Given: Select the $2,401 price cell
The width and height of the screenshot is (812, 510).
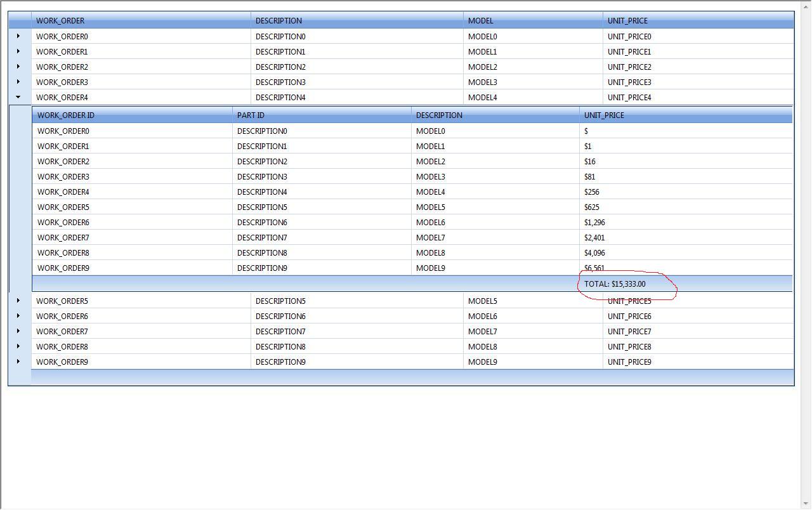Looking at the screenshot, I should click(x=686, y=237).
